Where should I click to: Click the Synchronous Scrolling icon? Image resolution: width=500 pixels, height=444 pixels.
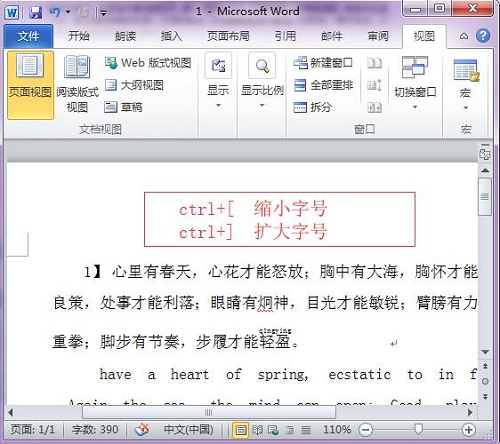pyautogui.click(x=374, y=85)
